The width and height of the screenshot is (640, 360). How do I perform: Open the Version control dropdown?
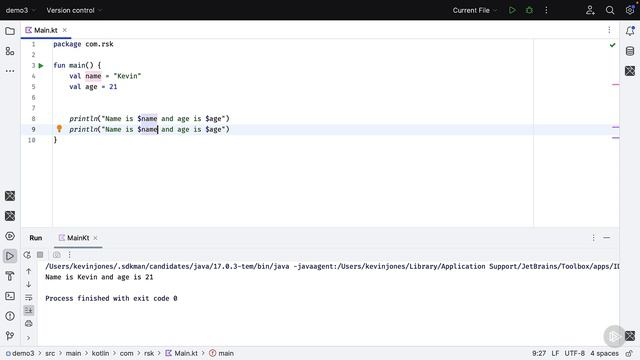pos(74,10)
